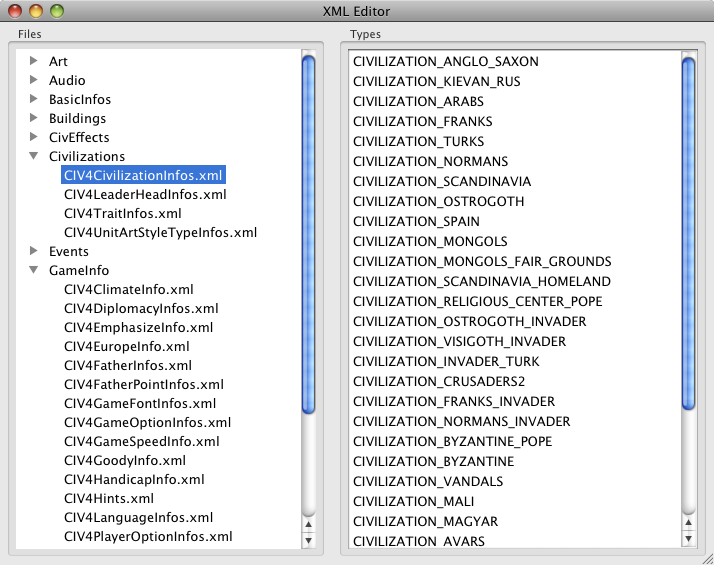Image resolution: width=714 pixels, height=565 pixels.
Task: Open CIV4FatherInfos.xml
Action: (128, 366)
